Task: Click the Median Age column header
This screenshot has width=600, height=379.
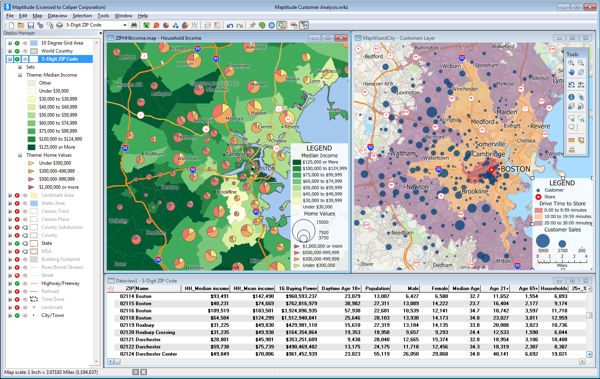Action: [466, 288]
